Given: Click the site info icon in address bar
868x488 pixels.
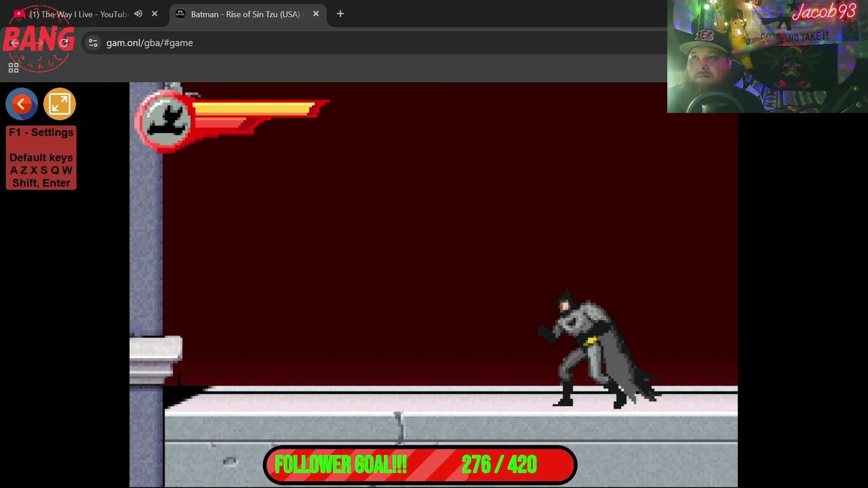Looking at the screenshot, I should coord(93,43).
